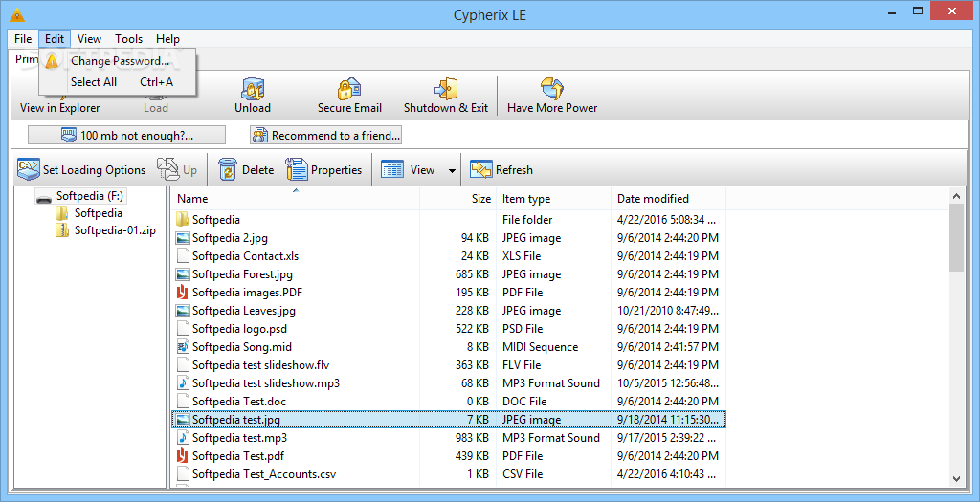Click Softpedia Test.doc file icon
Image resolution: width=980 pixels, height=502 pixels.
coord(183,401)
